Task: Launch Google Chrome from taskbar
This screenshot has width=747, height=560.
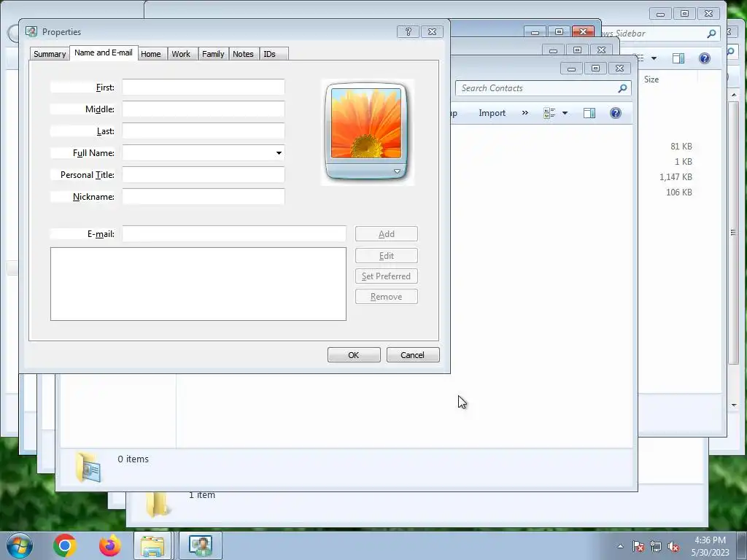Action: 65,545
